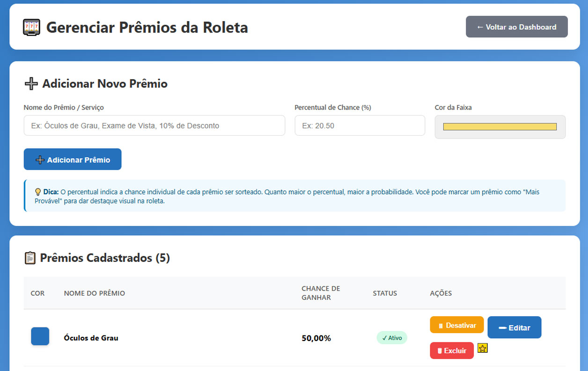Image resolution: width=588 pixels, height=371 pixels.
Task: Click the trash icon inside the Excluir button
Action: tap(439, 350)
